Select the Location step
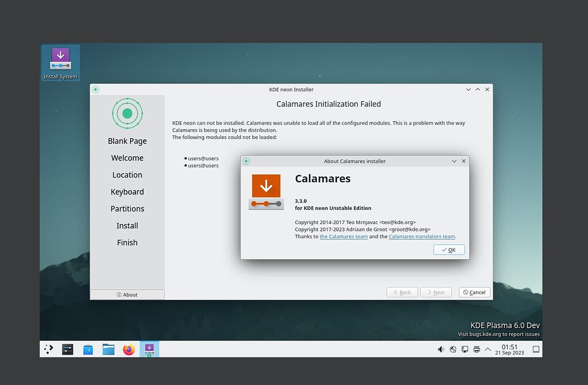This screenshot has height=385, width=588. point(127,175)
